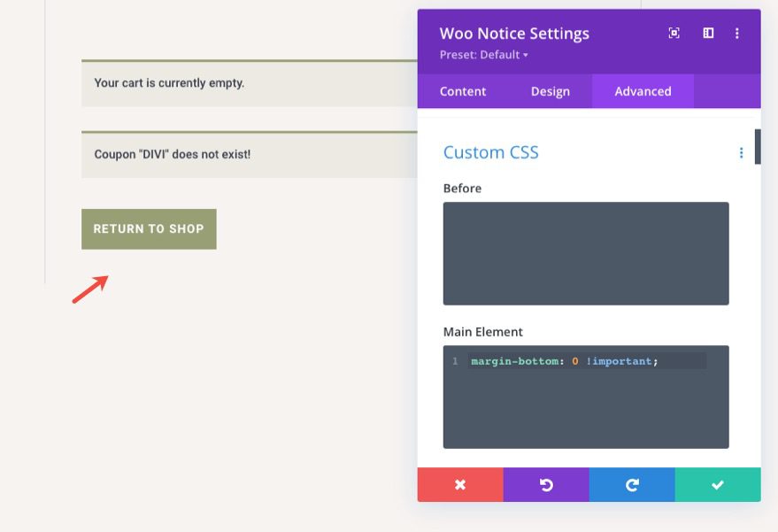Dock the settings modal to the side

[x=705, y=33]
